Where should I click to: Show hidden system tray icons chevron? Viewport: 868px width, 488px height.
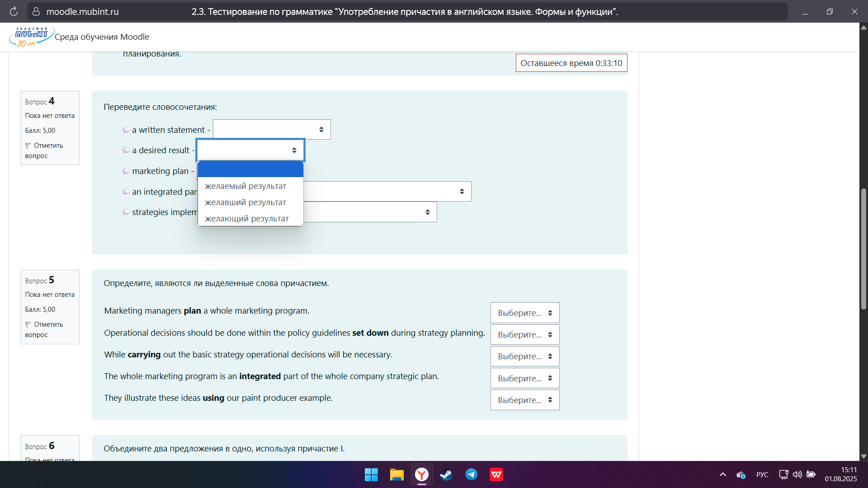tap(722, 474)
